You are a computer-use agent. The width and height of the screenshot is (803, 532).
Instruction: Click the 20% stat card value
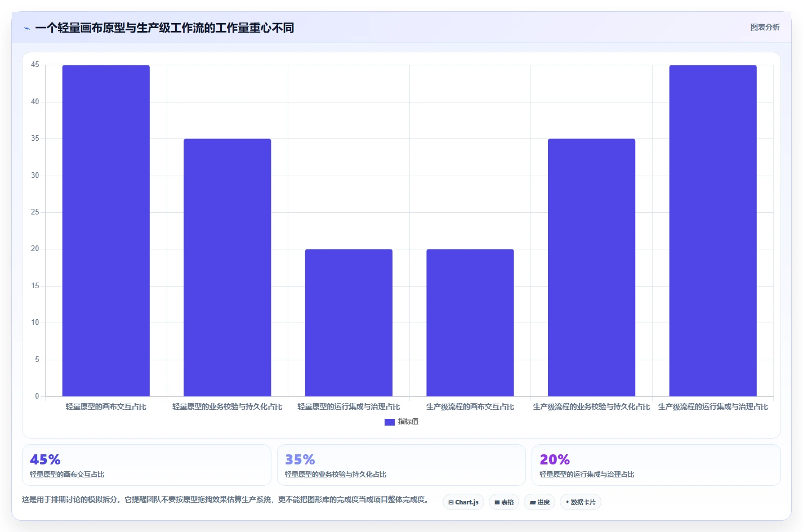pos(555,459)
